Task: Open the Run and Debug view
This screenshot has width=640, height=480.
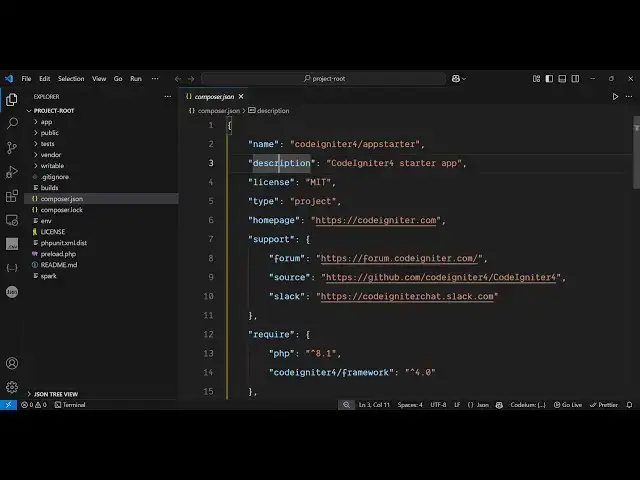Action: pyautogui.click(x=12, y=172)
